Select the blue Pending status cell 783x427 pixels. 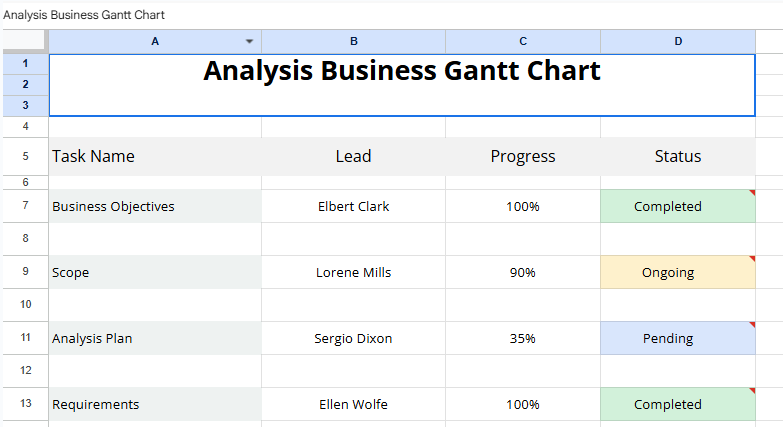coord(678,338)
